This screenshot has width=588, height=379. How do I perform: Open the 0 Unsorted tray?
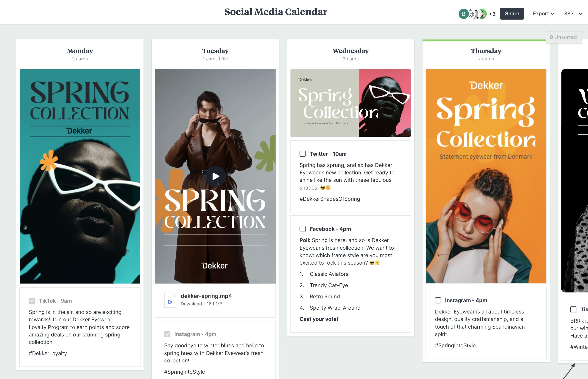564,37
